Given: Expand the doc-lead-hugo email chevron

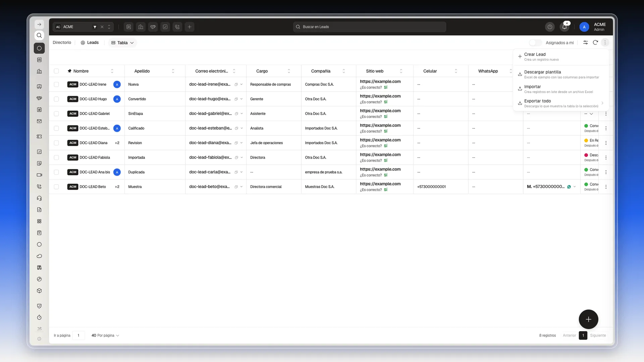Looking at the screenshot, I should 241,99.
